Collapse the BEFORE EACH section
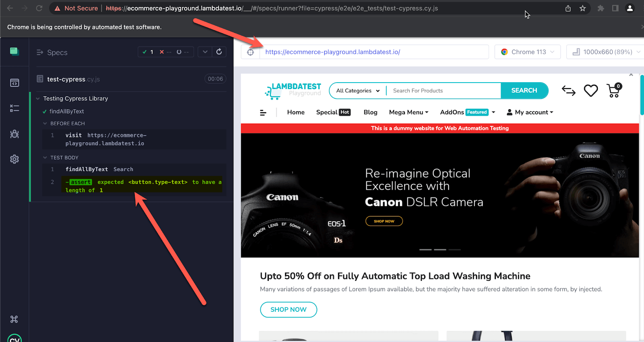 tap(45, 124)
